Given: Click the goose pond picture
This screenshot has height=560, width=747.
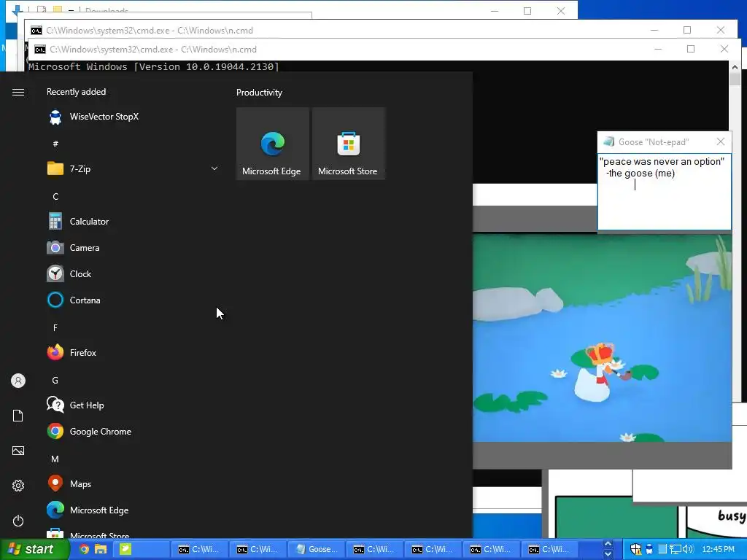Looking at the screenshot, I should point(602,338).
